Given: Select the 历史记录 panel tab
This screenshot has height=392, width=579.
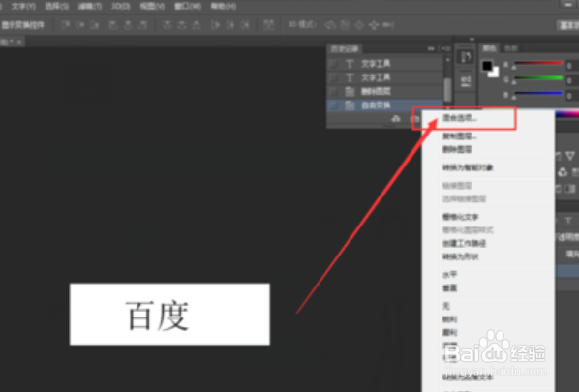Looking at the screenshot, I should [345, 48].
